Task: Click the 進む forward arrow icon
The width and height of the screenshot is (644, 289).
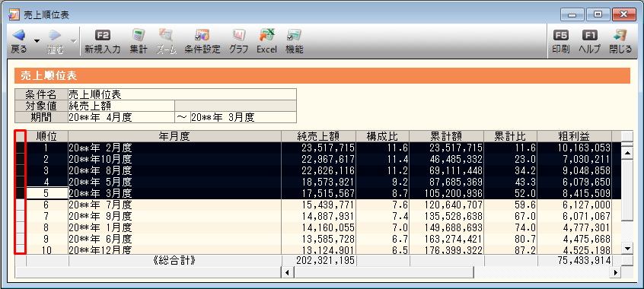Action: (55, 35)
